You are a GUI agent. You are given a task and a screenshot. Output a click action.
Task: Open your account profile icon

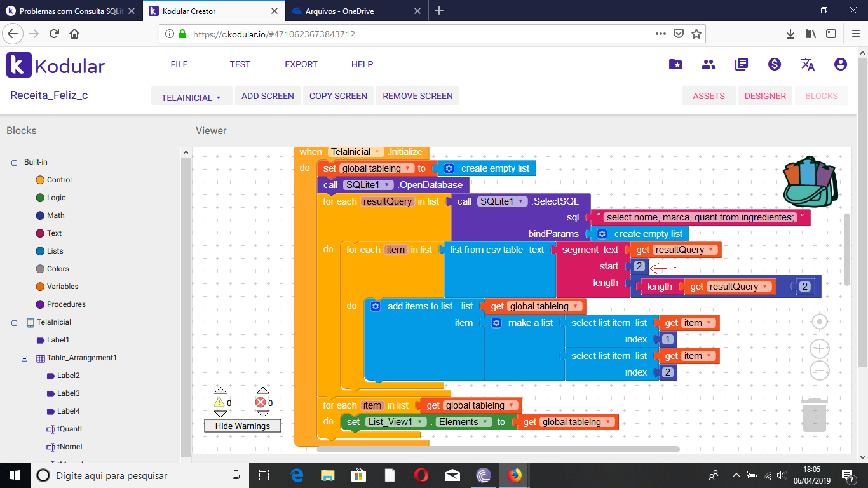coord(840,64)
